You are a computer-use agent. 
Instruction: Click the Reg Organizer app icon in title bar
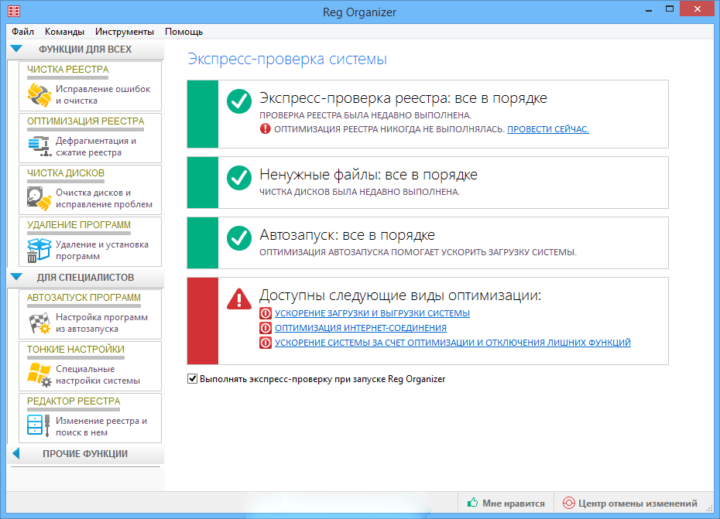14,11
